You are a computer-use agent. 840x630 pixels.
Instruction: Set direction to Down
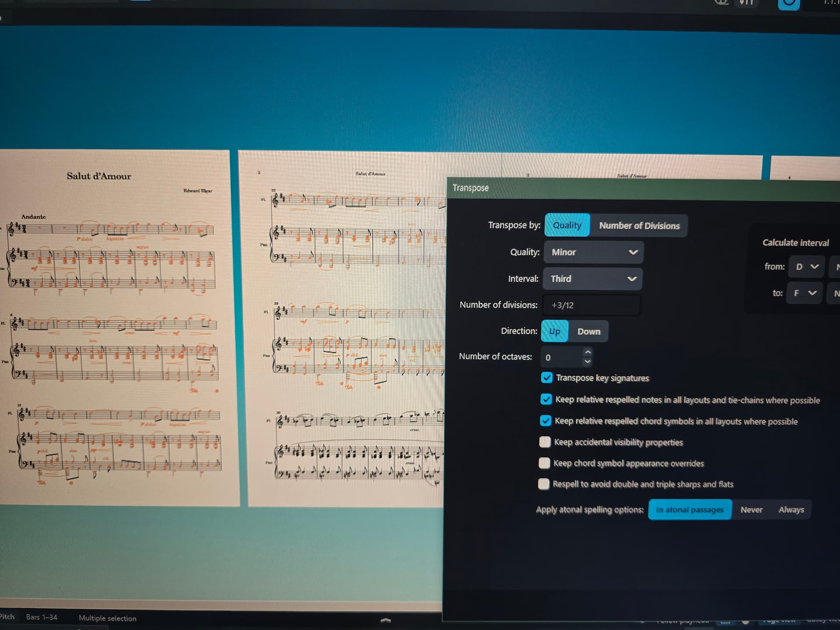[x=588, y=332]
